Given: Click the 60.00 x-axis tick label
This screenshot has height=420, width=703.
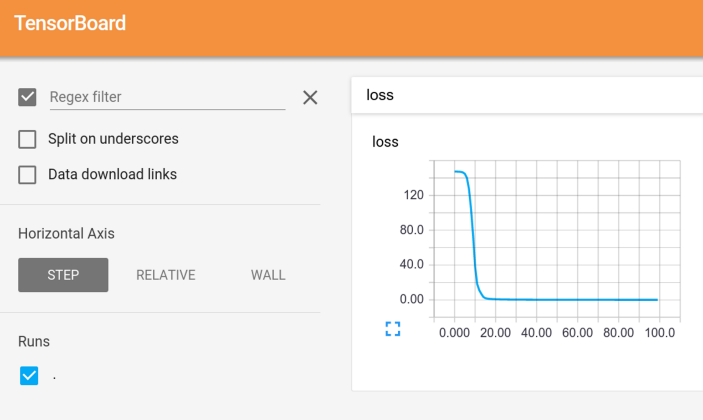Looking at the screenshot, I should (577, 333).
